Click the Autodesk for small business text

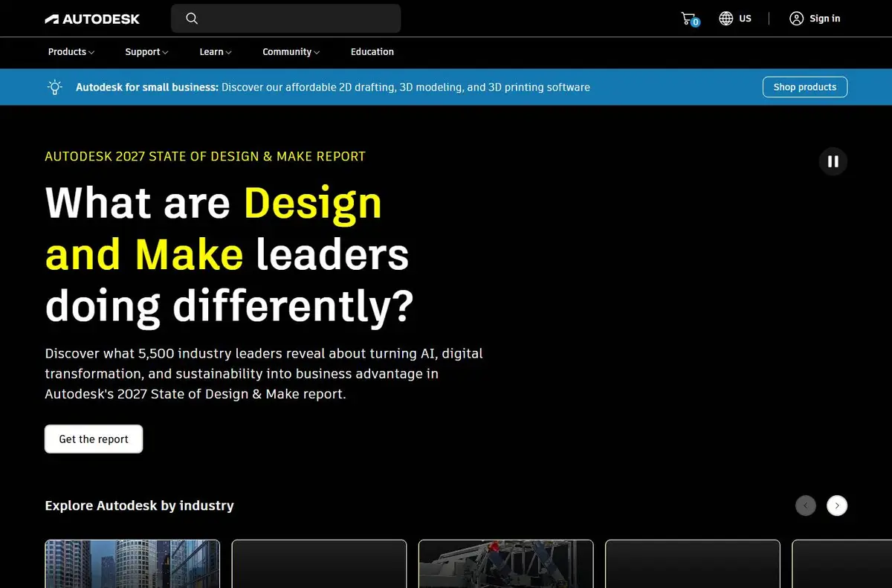click(x=147, y=87)
